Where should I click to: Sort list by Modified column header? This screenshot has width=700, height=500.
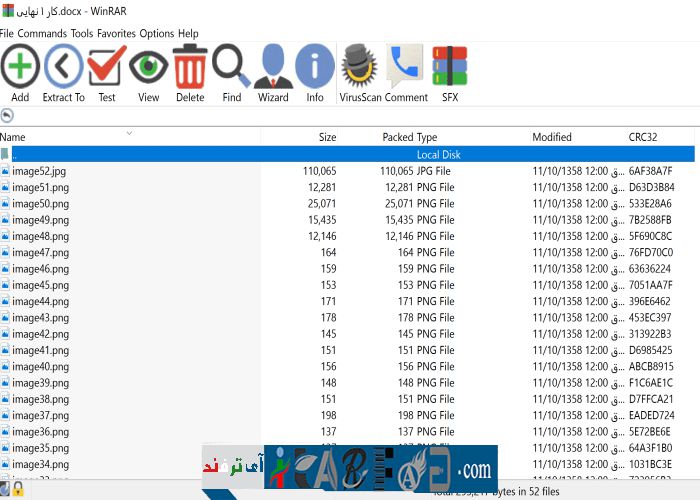tap(552, 137)
